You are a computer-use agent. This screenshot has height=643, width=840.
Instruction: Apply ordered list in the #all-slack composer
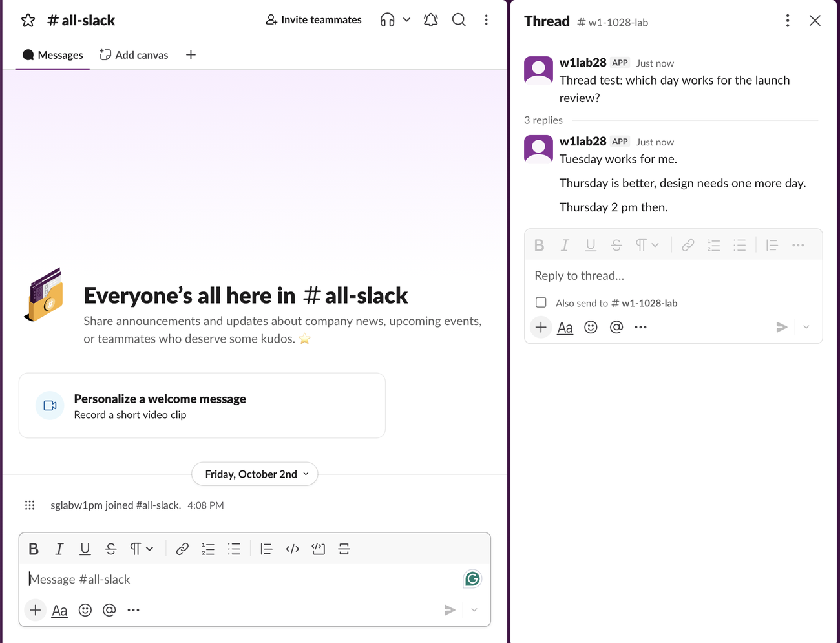(x=208, y=549)
